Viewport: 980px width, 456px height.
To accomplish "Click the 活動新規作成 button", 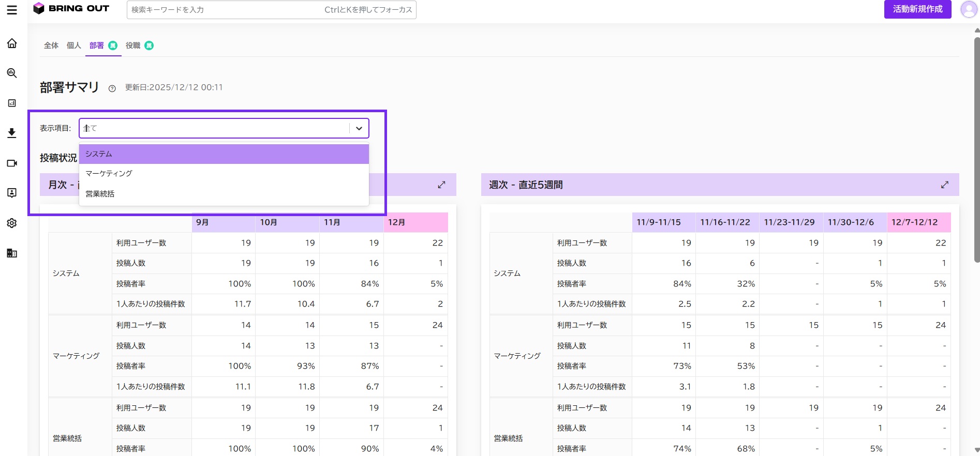I will click(917, 9).
